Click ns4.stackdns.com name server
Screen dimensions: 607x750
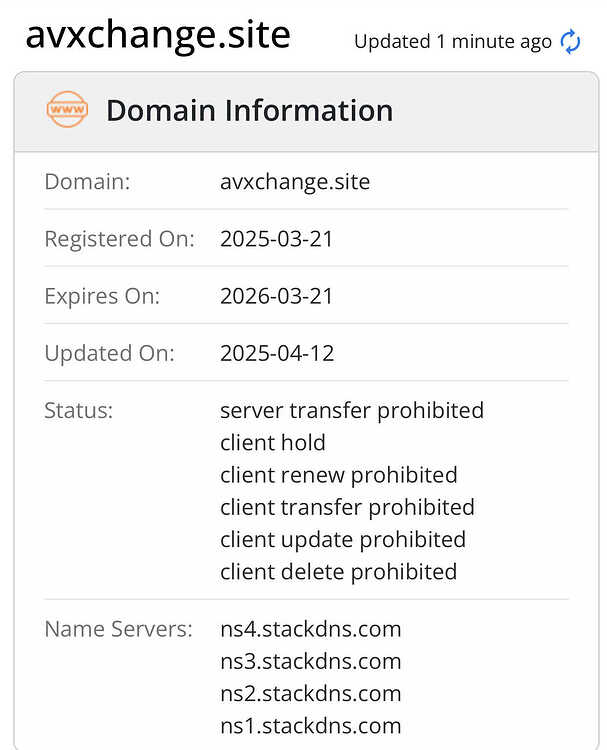[x=310, y=629]
